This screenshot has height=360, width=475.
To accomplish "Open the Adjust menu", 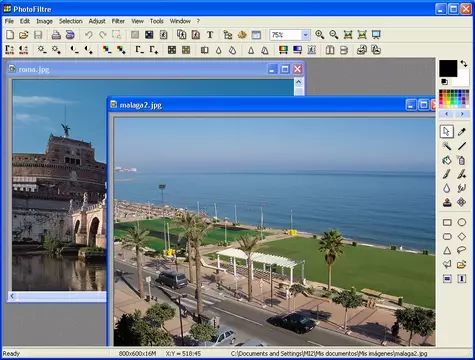I will [97, 21].
